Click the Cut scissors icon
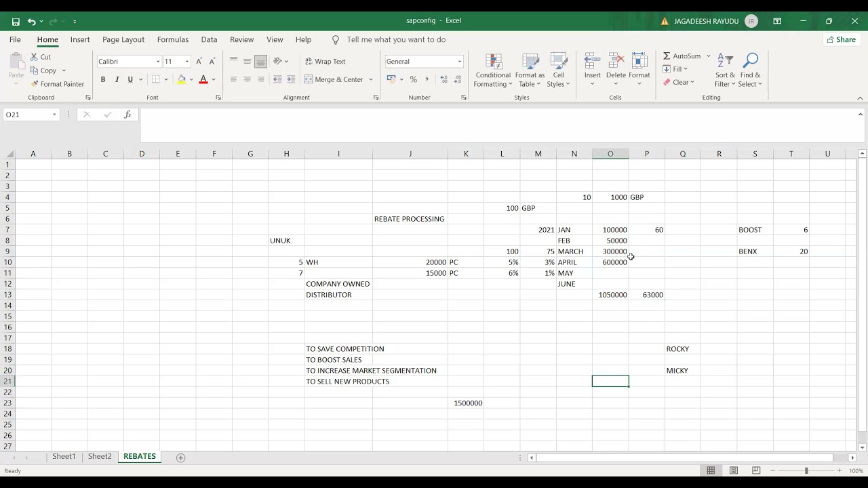This screenshot has height=488, width=868. (35, 57)
